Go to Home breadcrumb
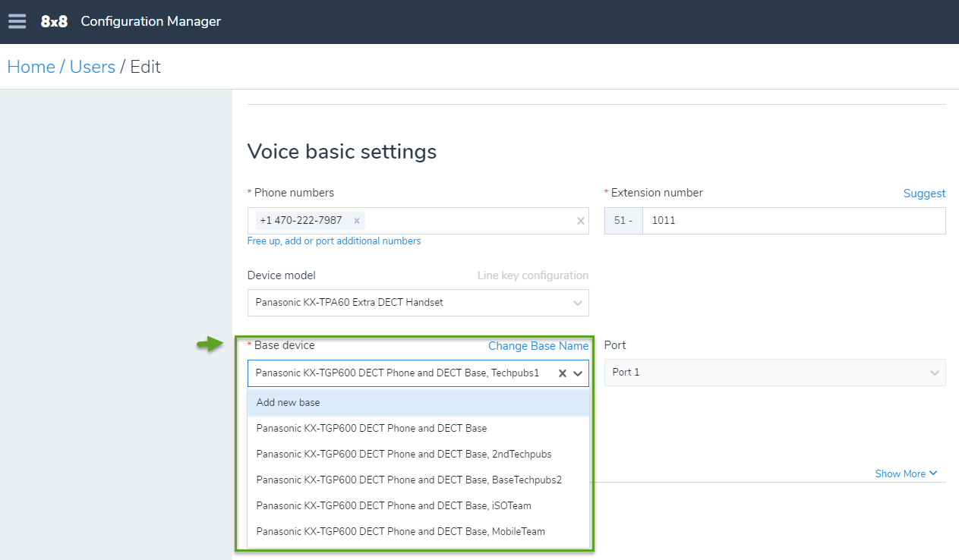959x560 pixels. click(x=31, y=67)
